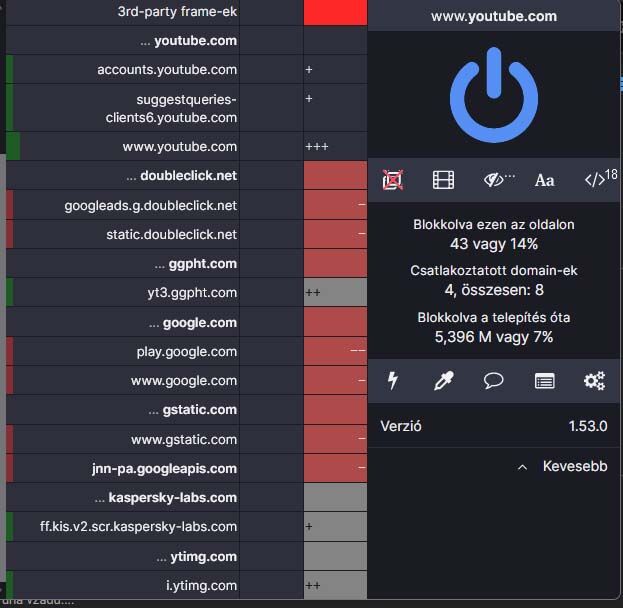Select kaspersky-labs.com domain row
Image resolution: width=623 pixels, height=608 pixels.
[x=123, y=498]
